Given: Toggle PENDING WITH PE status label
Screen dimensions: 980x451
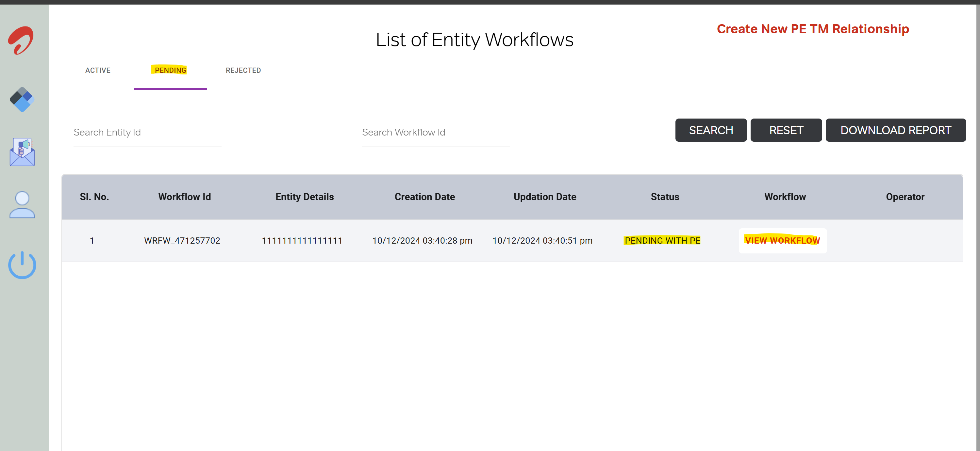Looking at the screenshot, I should tap(663, 240).
